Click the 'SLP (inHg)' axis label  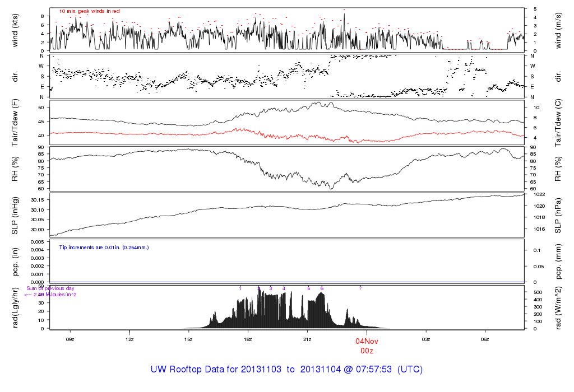[x=16, y=216]
